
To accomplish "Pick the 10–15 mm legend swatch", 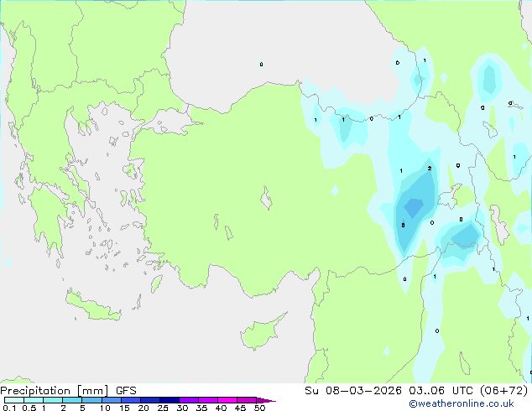I will click(x=111, y=400).
